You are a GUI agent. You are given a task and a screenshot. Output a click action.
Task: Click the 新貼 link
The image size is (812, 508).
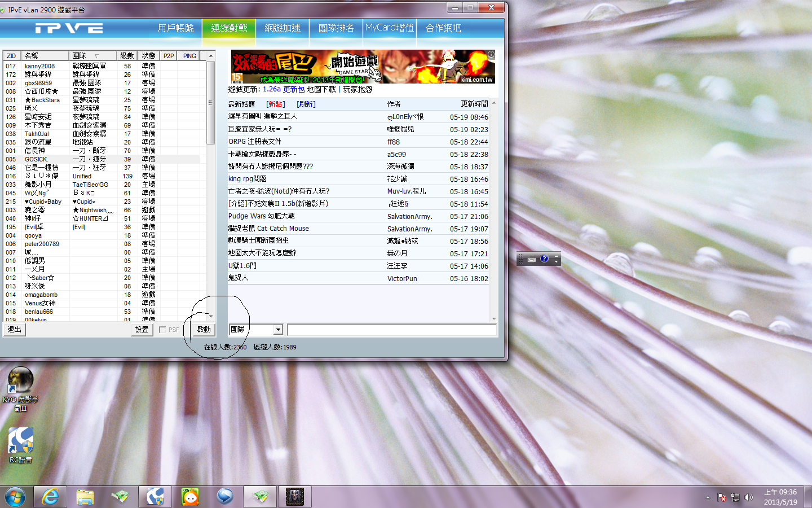coord(276,104)
